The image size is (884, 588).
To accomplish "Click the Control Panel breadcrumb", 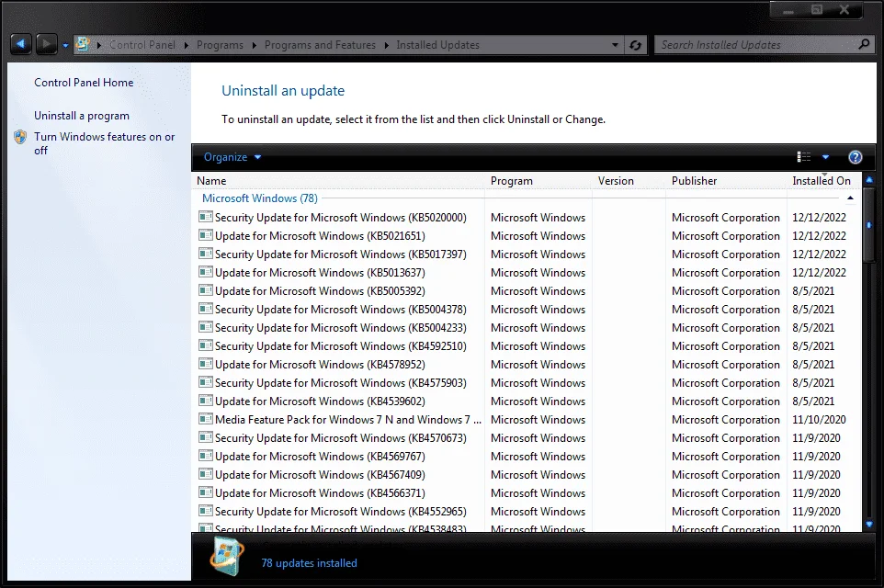I will (x=142, y=44).
